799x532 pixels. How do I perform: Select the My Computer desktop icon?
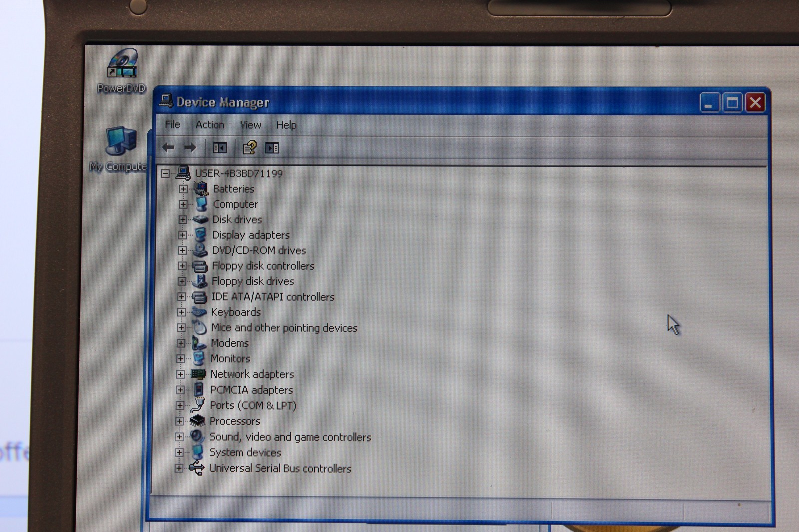pos(119,149)
